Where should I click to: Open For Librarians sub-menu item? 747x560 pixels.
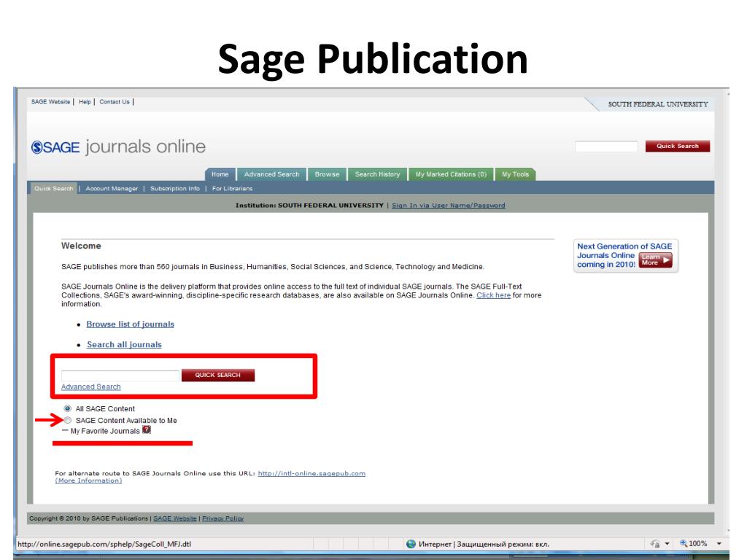[x=232, y=189]
